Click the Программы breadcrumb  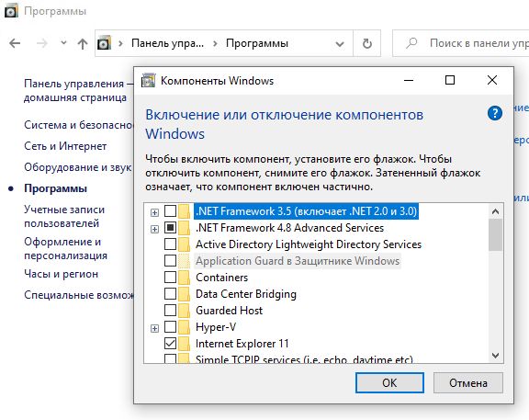click(257, 43)
